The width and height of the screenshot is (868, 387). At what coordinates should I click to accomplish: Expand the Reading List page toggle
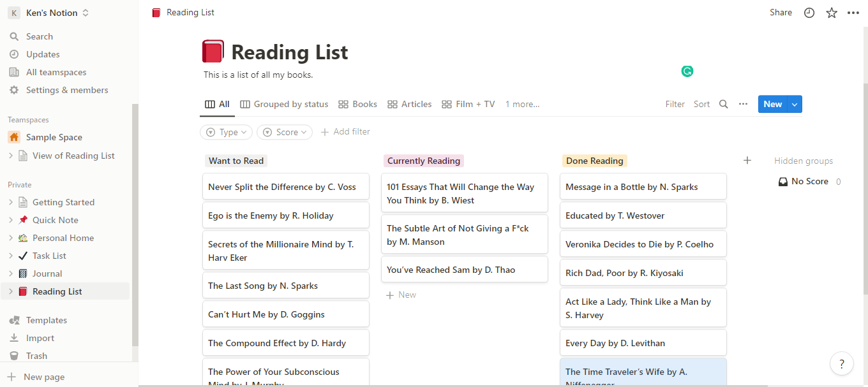11,291
